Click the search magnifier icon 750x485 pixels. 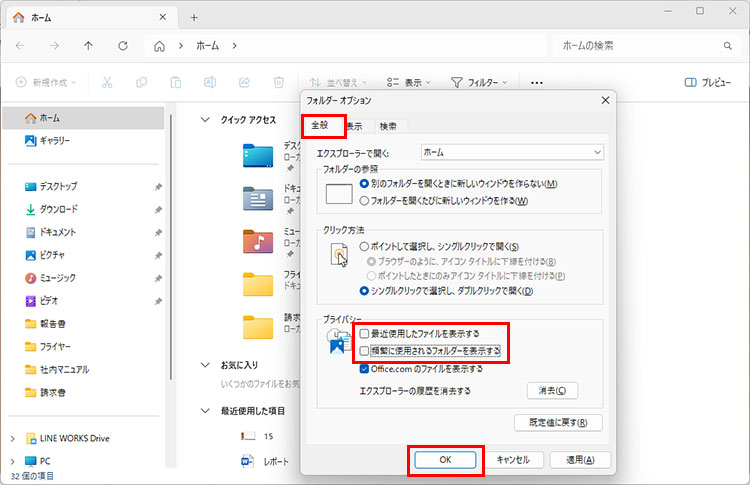point(728,46)
